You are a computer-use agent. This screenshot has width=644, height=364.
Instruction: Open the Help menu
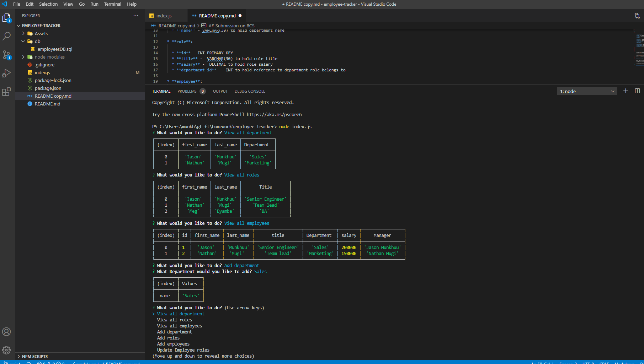(132, 4)
